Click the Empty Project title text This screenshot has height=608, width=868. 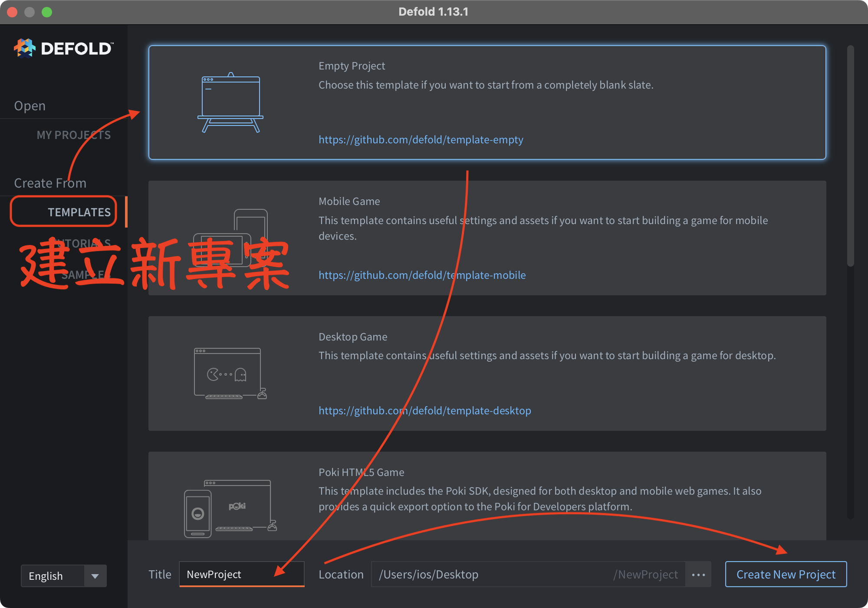(x=352, y=66)
